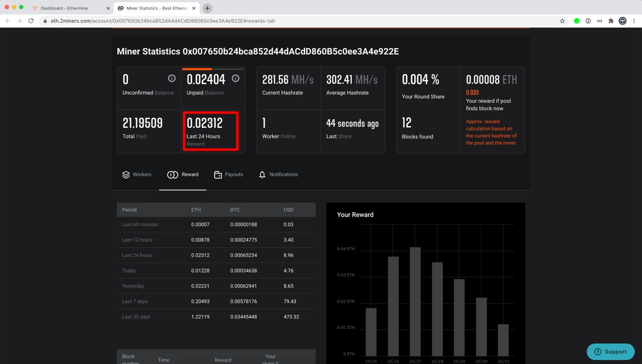Close the Miner Statistics tab

pos(194,8)
